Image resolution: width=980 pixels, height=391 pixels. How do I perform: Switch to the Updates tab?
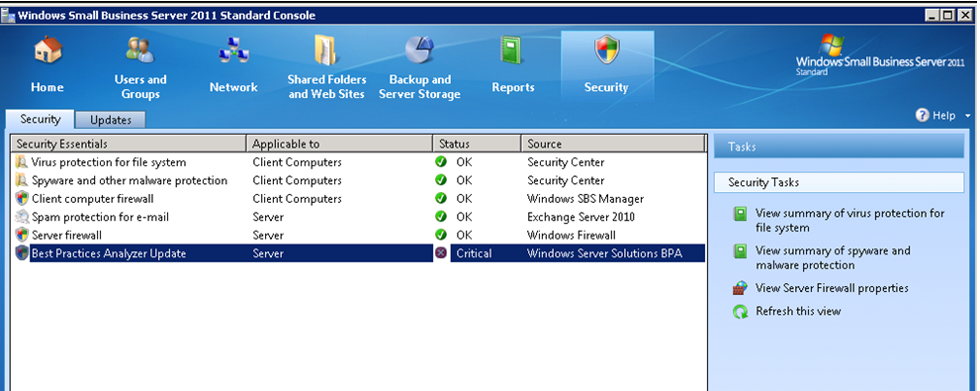pyautogui.click(x=111, y=120)
